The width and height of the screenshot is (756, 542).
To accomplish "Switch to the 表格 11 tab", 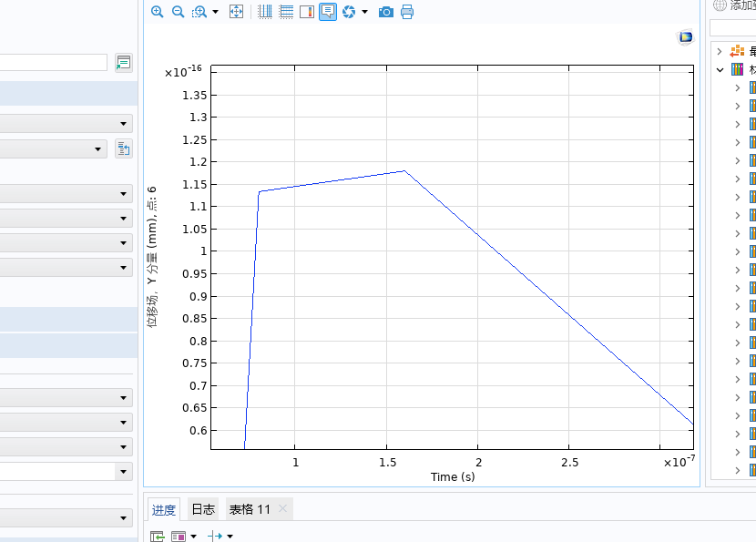I will pyautogui.click(x=250, y=509).
